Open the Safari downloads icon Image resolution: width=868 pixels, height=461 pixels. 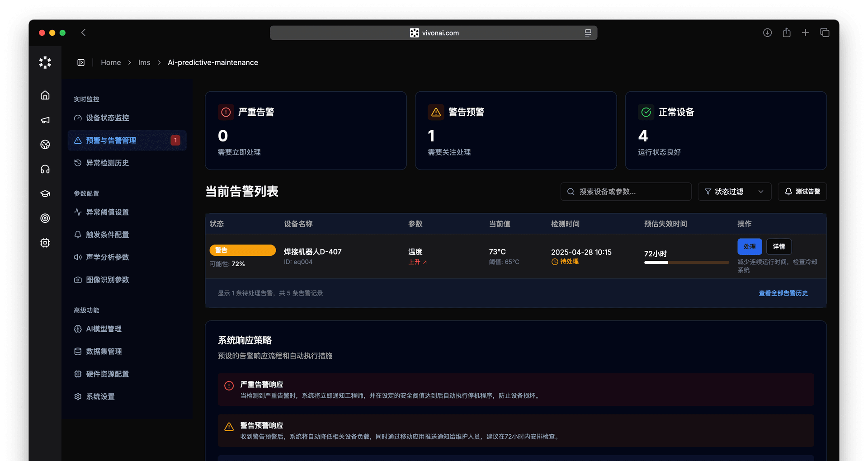coord(767,33)
